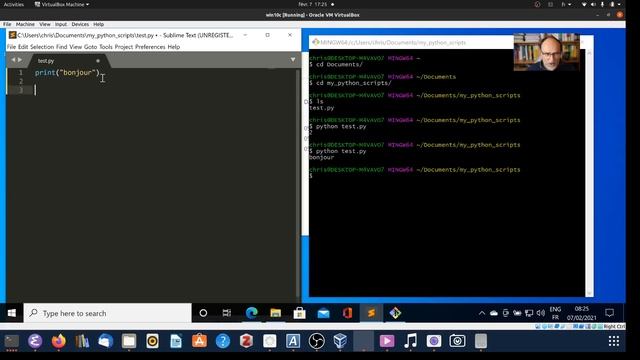Open the Mail app on the taskbar
Screen dimensions: 640x360
[324, 313]
